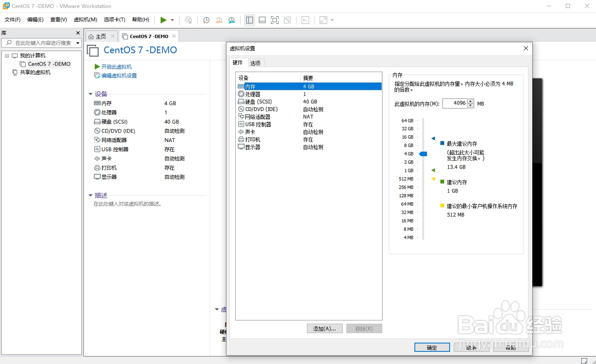Image resolution: width=596 pixels, height=364 pixels.
Task: Click the 设备 column header
Action: tap(268, 78)
